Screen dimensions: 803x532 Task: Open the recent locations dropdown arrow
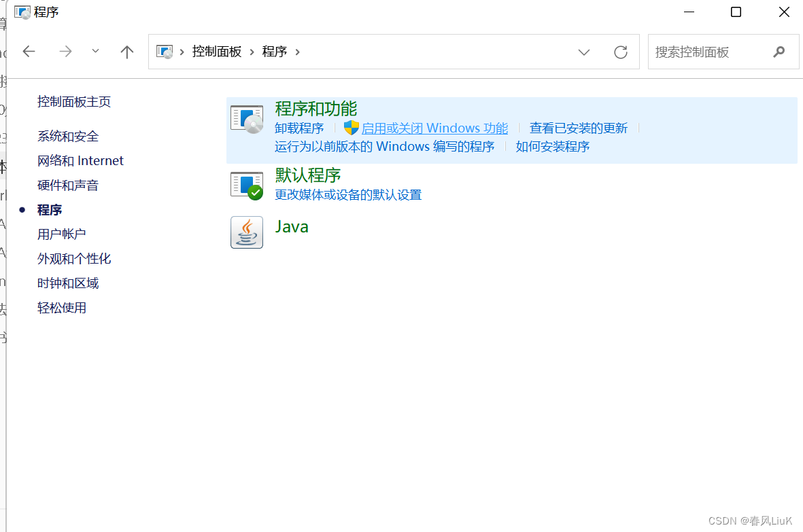95,51
